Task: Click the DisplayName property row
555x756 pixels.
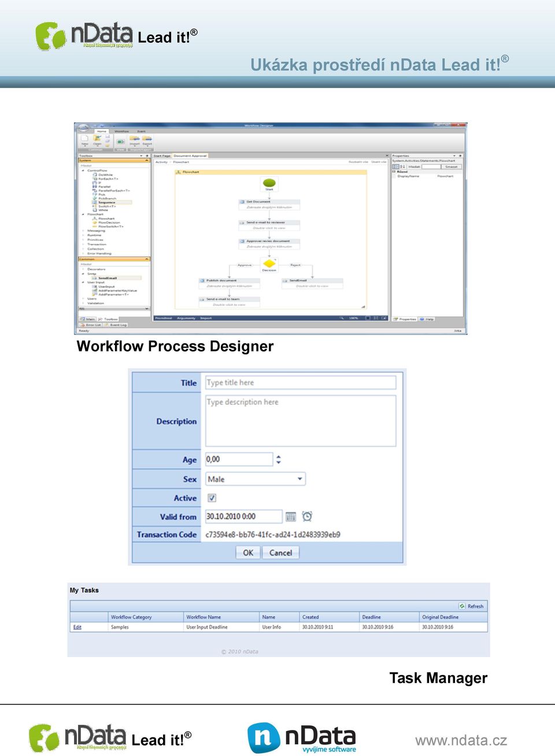Action: tap(428, 176)
